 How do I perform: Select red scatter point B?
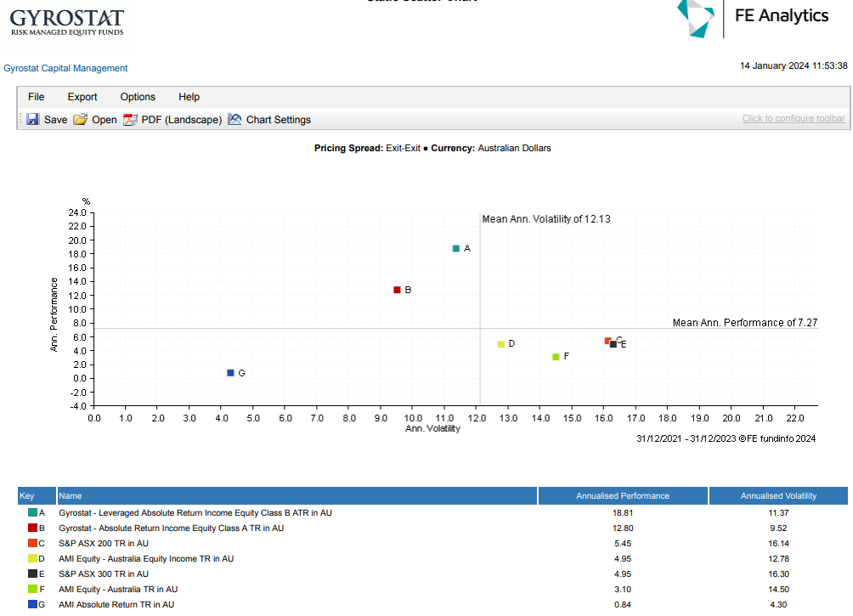397,290
